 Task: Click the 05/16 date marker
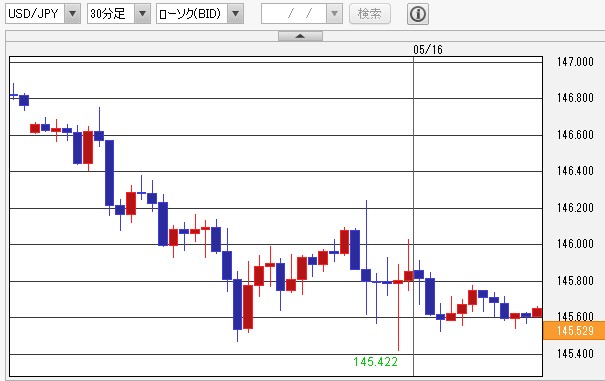[428, 49]
